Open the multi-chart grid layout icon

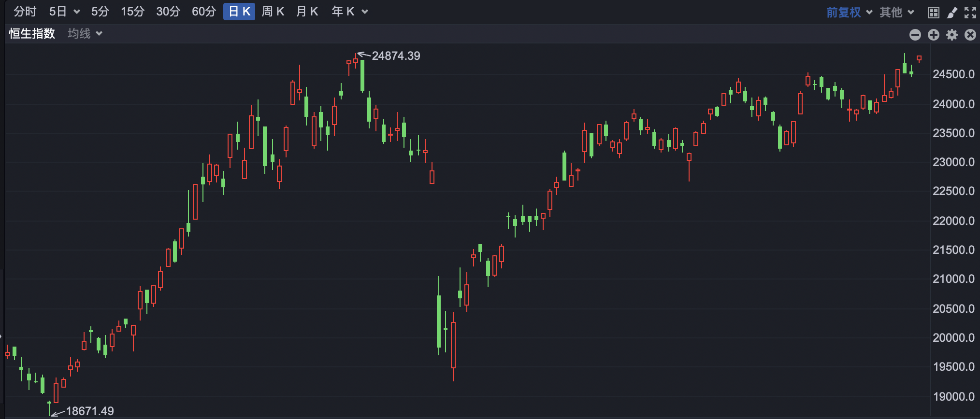pyautogui.click(x=934, y=13)
